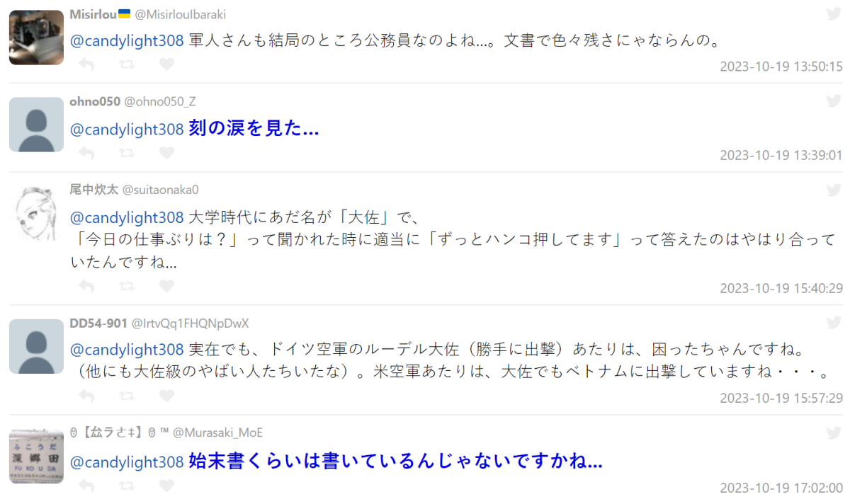Open @candylight308 mention in 尾中炊太's tweet

127,217
